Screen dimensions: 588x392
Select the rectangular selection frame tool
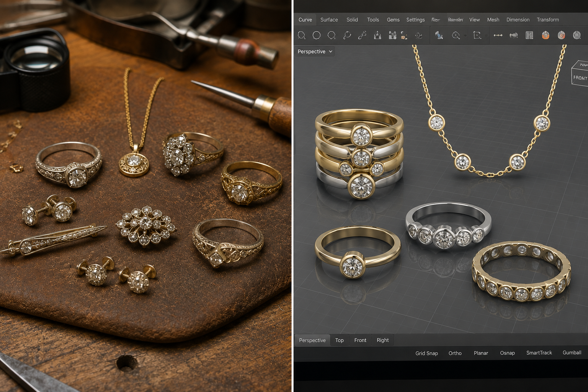tap(477, 36)
